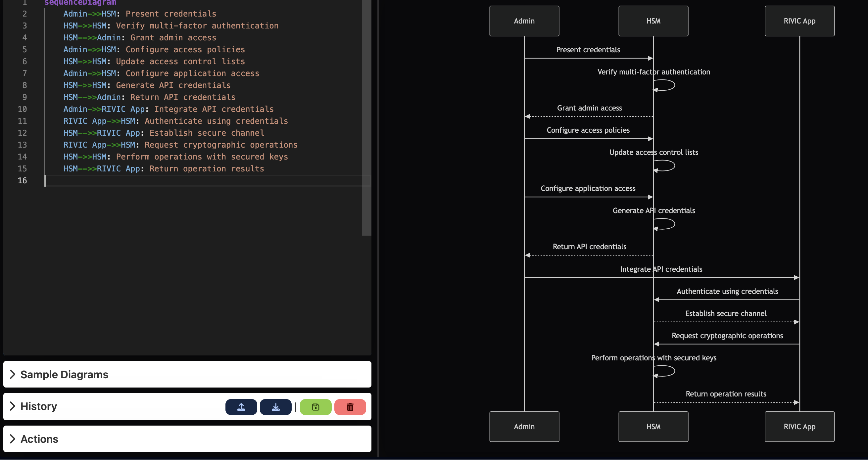Image resolution: width=868 pixels, height=460 pixels.
Task: Click code line 'Return operation results' in editor
Action: click(164, 168)
